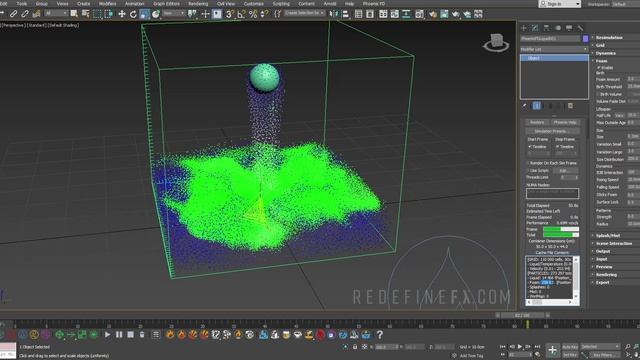Choose the Select and Scale tool

point(144,14)
